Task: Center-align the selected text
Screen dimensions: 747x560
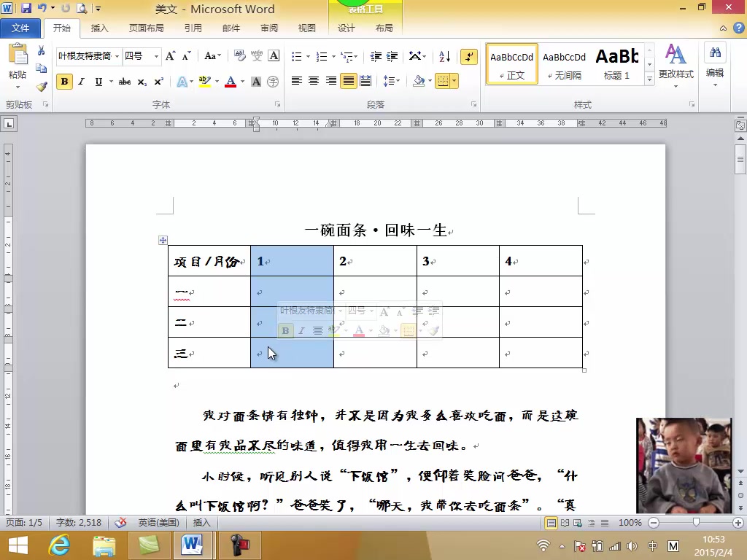Action: [313, 80]
